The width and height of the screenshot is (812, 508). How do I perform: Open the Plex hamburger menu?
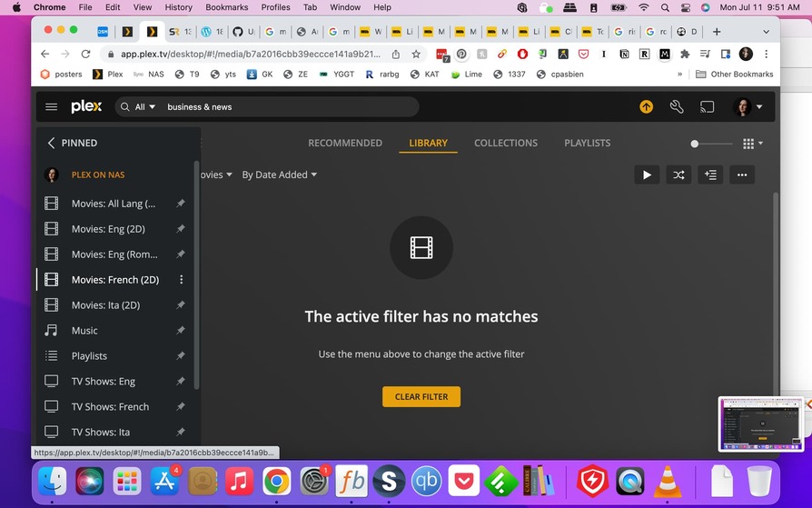(x=51, y=107)
